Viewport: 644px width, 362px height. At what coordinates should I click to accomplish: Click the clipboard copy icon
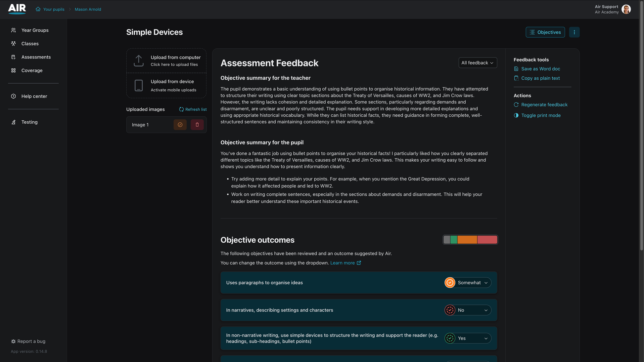(516, 78)
